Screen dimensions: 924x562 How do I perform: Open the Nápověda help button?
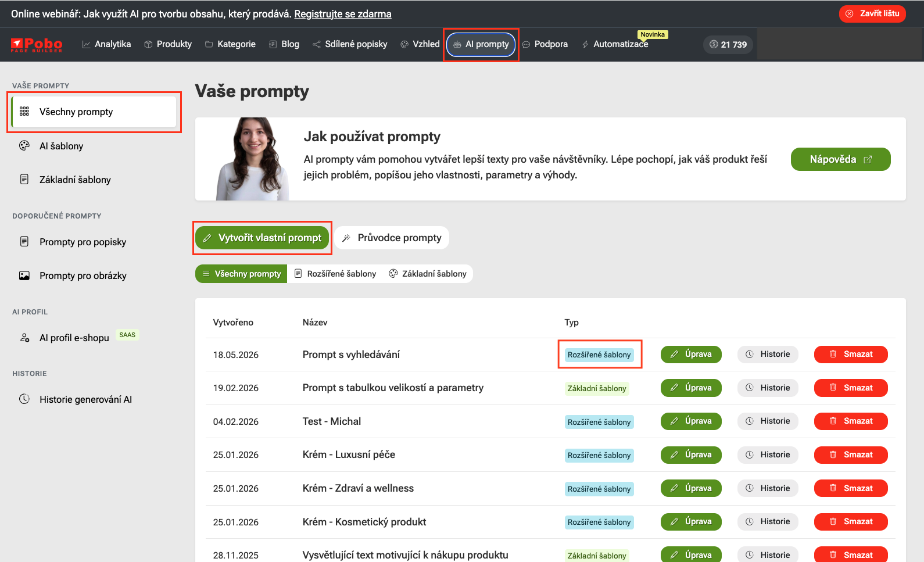click(840, 159)
